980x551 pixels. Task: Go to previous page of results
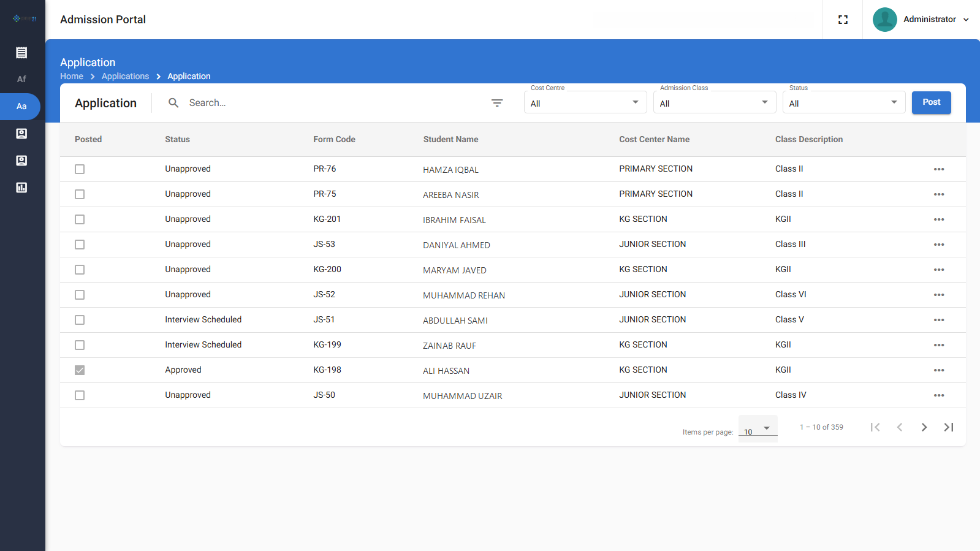(900, 427)
